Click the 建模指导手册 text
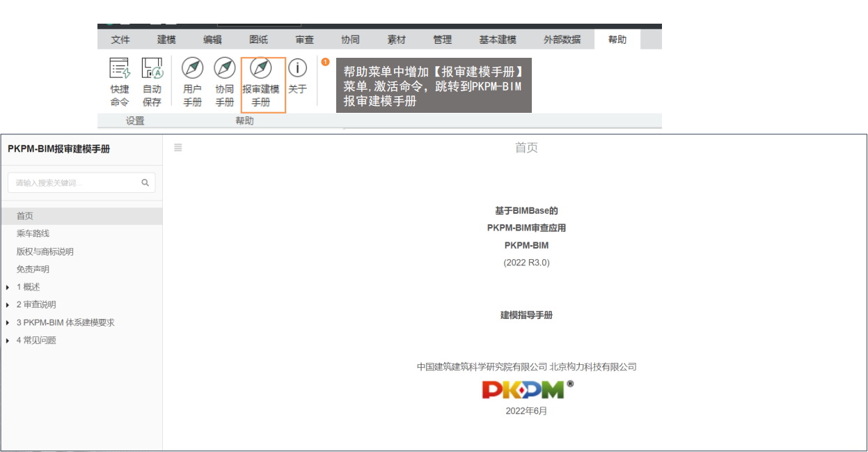 (527, 315)
